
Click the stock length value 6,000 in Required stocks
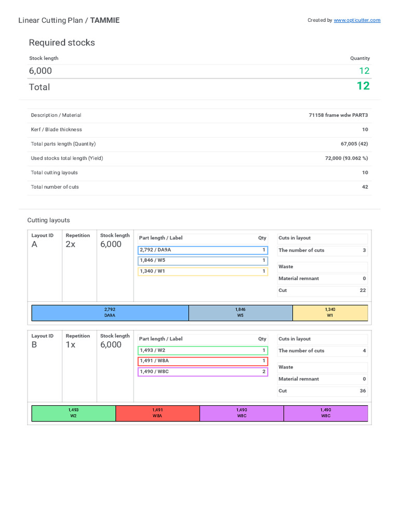[41, 71]
